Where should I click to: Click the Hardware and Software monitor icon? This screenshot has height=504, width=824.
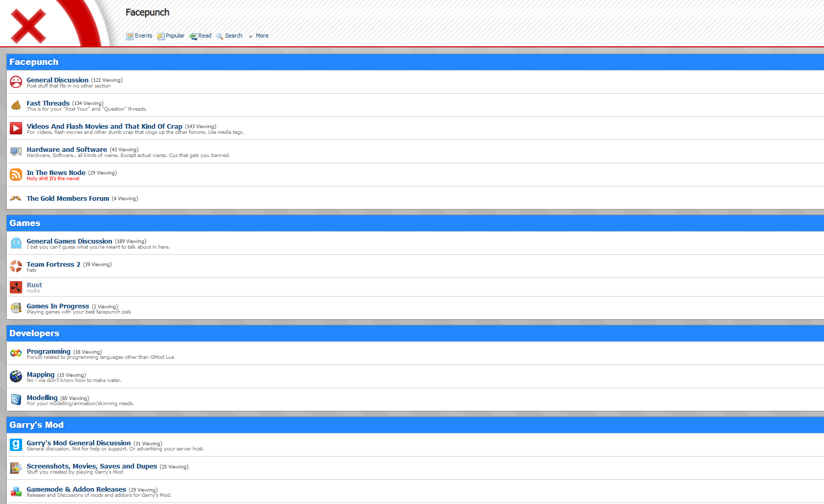tap(16, 151)
